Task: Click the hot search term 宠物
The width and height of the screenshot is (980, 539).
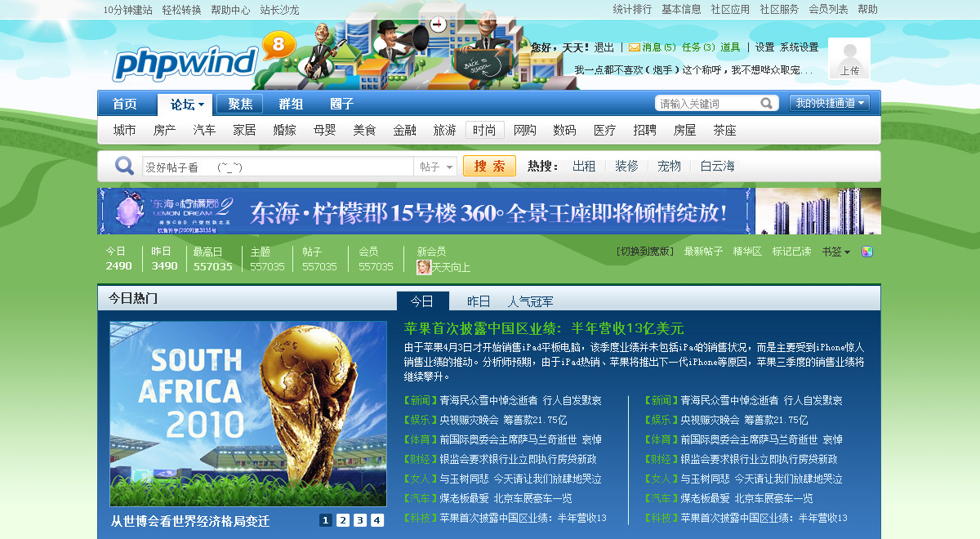Action: tap(669, 167)
